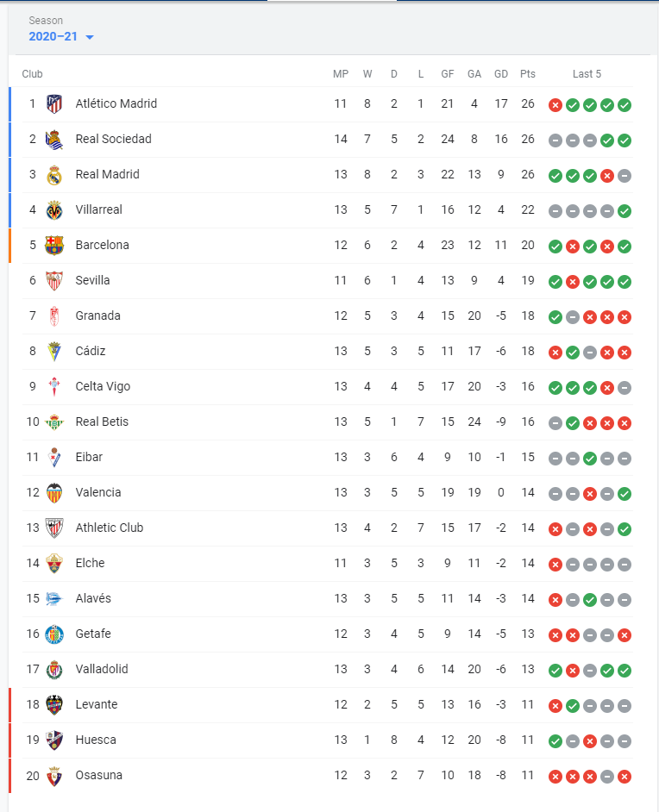659x812 pixels.
Task: Select the Pts column header
Action: [x=527, y=74]
